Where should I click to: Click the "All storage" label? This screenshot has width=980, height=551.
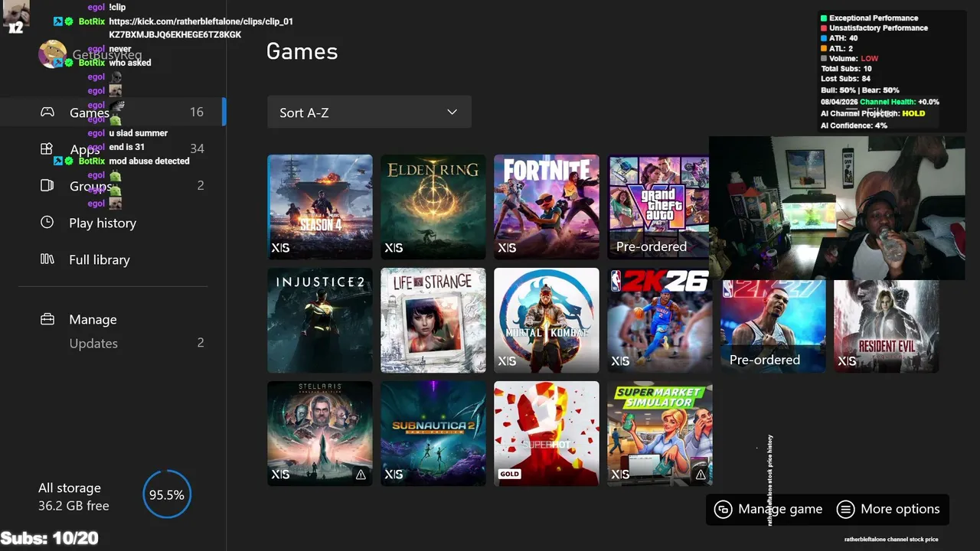[x=70, y=487]
